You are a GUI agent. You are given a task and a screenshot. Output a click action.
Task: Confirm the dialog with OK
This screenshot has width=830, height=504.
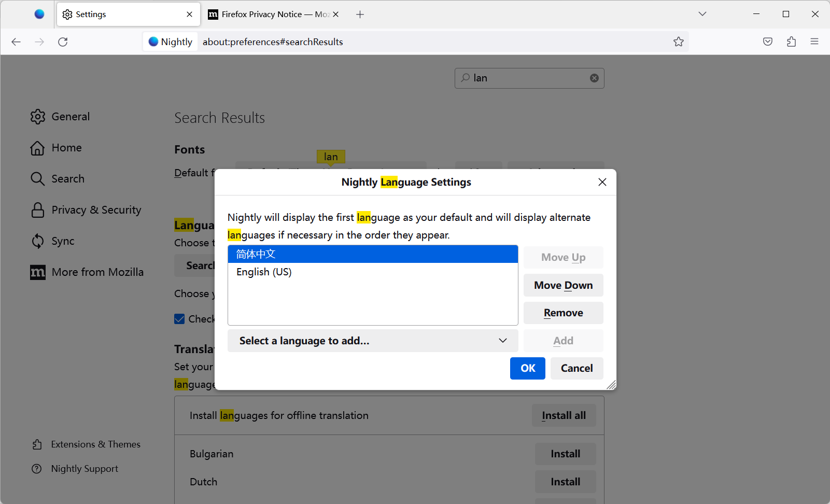click(x=528, y=368)
